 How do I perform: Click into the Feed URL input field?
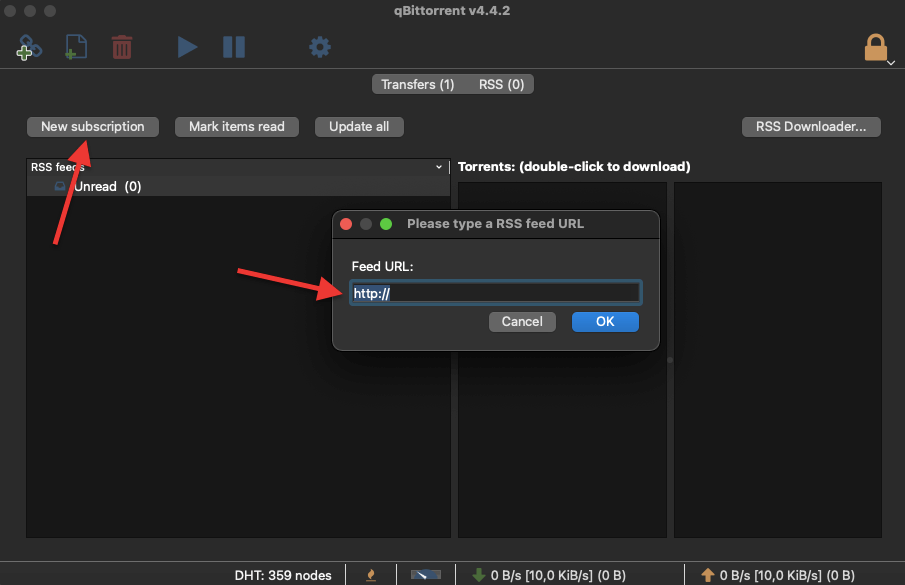495,293
